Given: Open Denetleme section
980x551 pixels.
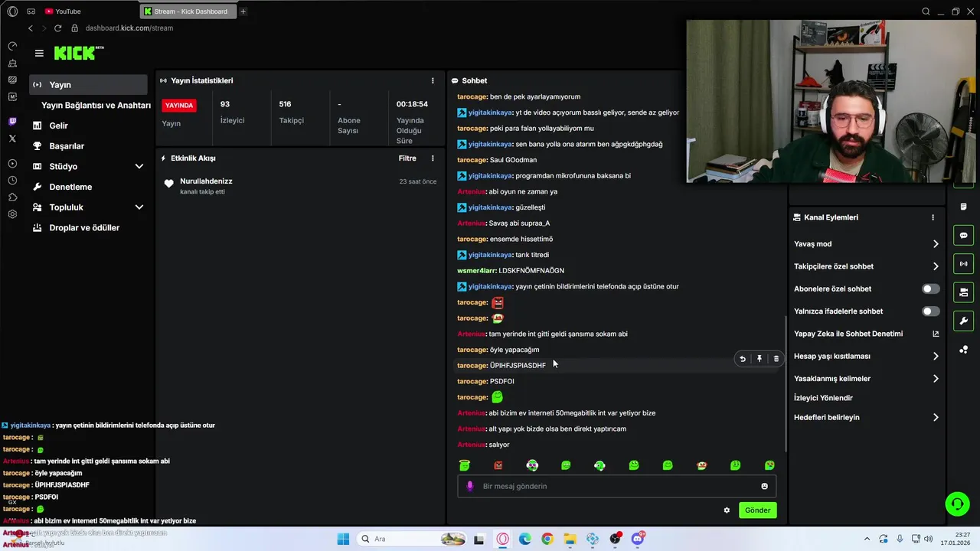Looking at the screenshot, I should (70, 187).
